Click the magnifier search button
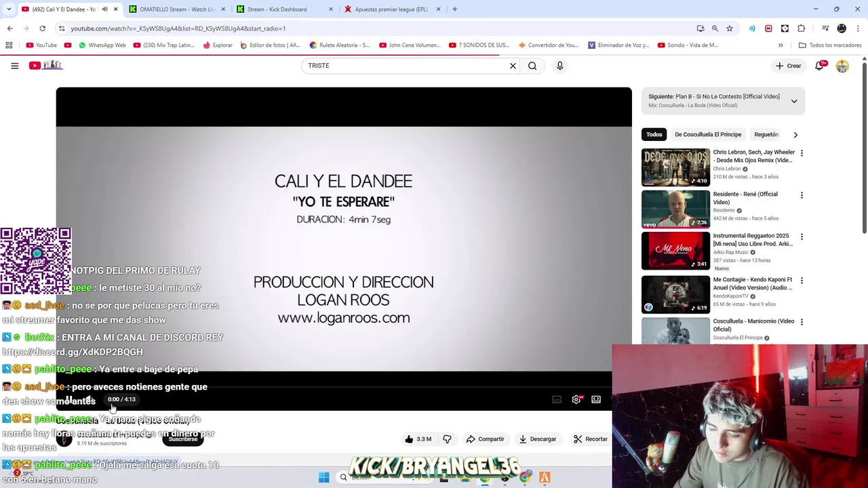Screen dimensions: 868x488 coord(532,66)
